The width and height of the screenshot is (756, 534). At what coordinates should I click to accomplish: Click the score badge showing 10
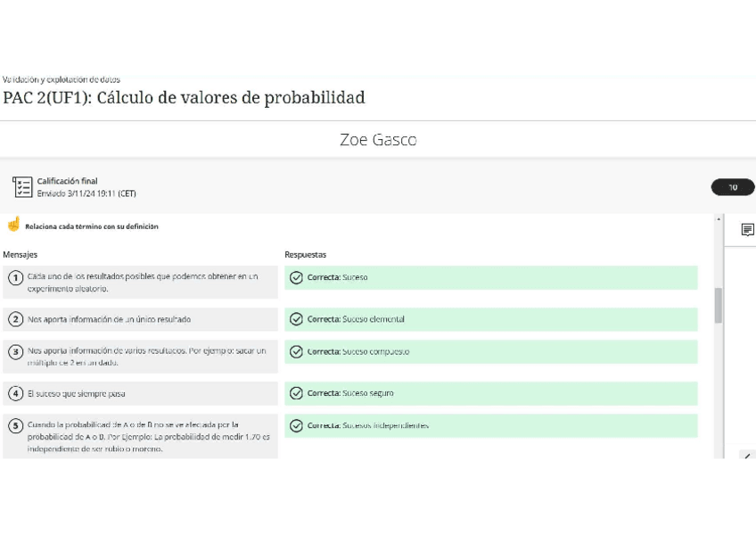(x=733, y=187)
